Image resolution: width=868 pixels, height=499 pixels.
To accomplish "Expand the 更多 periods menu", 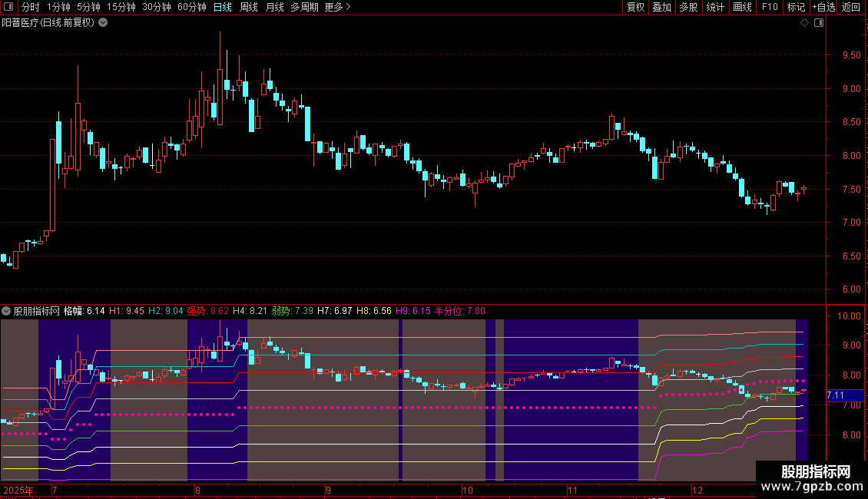I will tap(337, 7).
